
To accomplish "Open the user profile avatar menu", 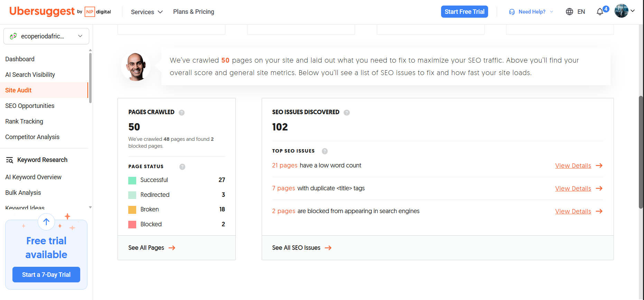I will (624, 11).
